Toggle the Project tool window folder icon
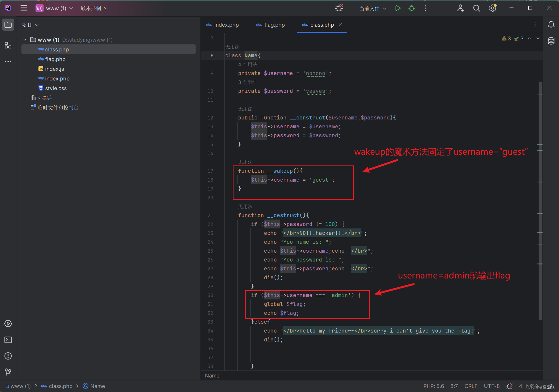 pyautogui.click(x=8, y=25)
